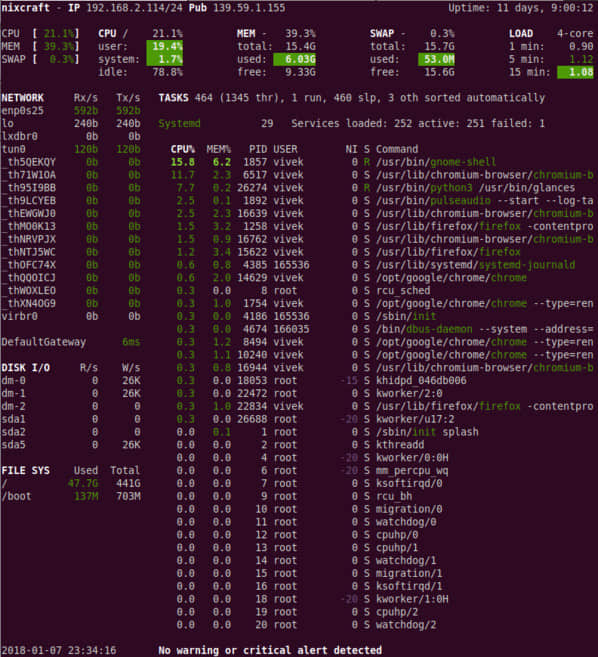Click the PID column header

(x=258, y=149)
